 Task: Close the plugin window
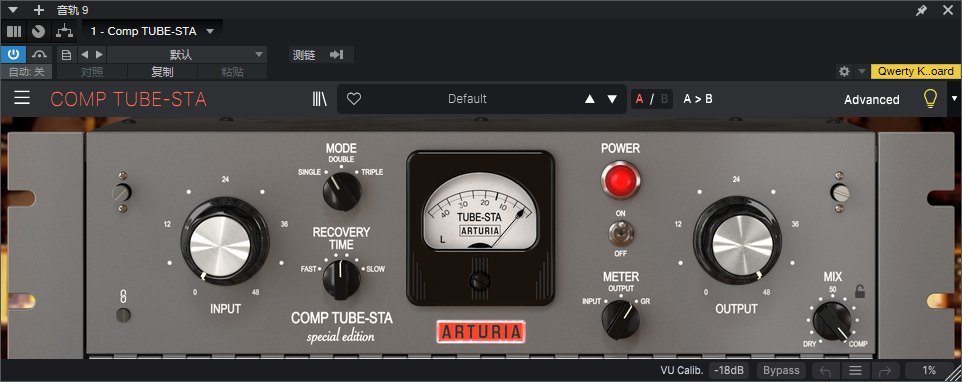pyautogui.click(x=948, y=10)
